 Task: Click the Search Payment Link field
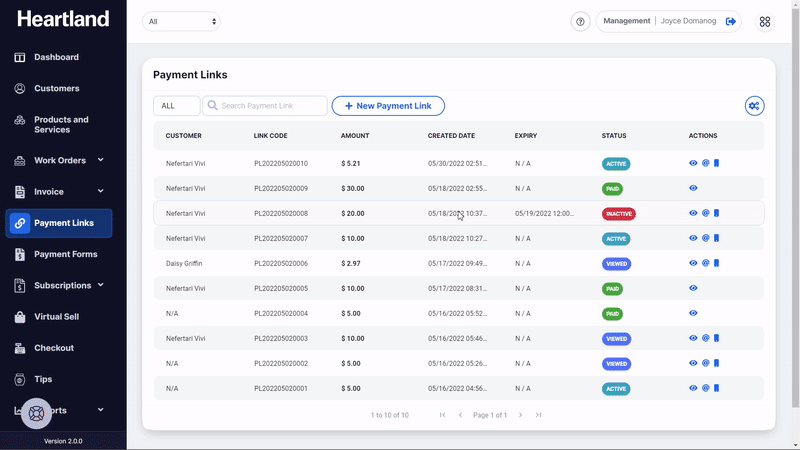coord(270,106)
